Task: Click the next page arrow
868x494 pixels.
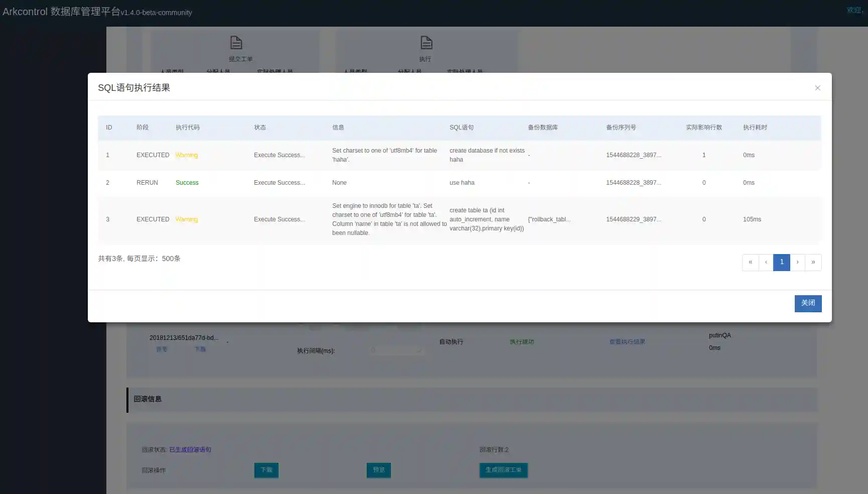Action: pyautogui.click(x=797, y=262)
